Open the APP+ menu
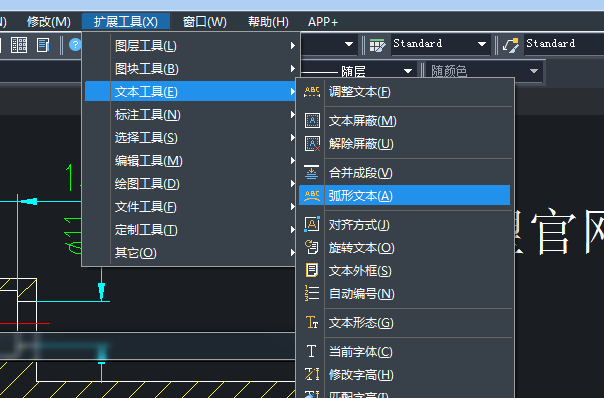604x398 pixels. click(323, 22)
